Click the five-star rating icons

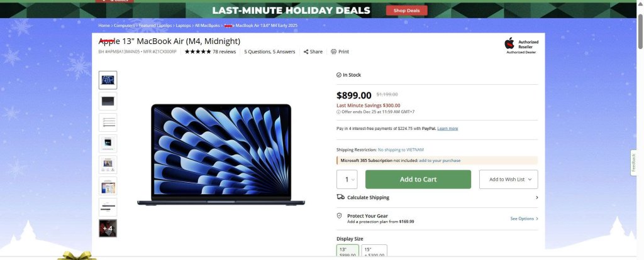(x=197, y=51)
